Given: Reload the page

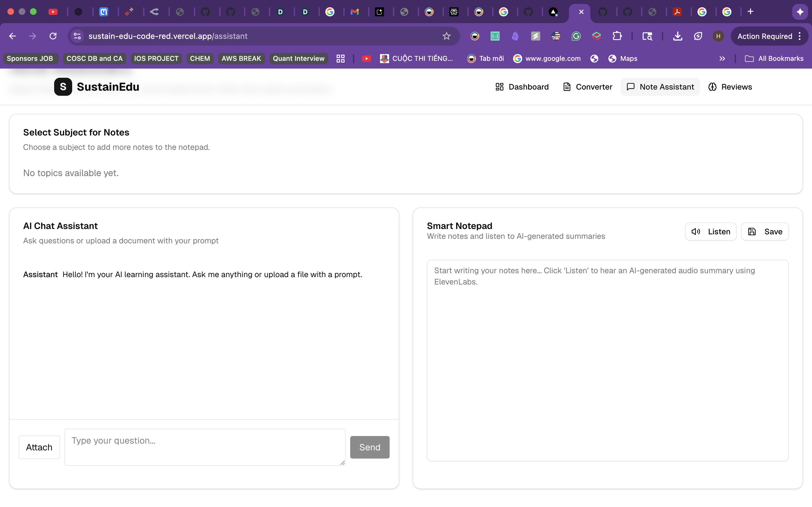Looking at the screenshot, I should 53,36.
